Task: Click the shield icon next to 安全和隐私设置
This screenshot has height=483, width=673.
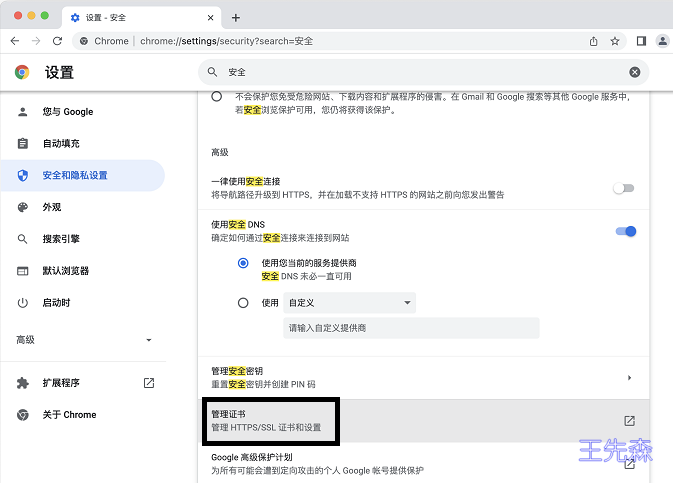Action: tap(22, 175)
